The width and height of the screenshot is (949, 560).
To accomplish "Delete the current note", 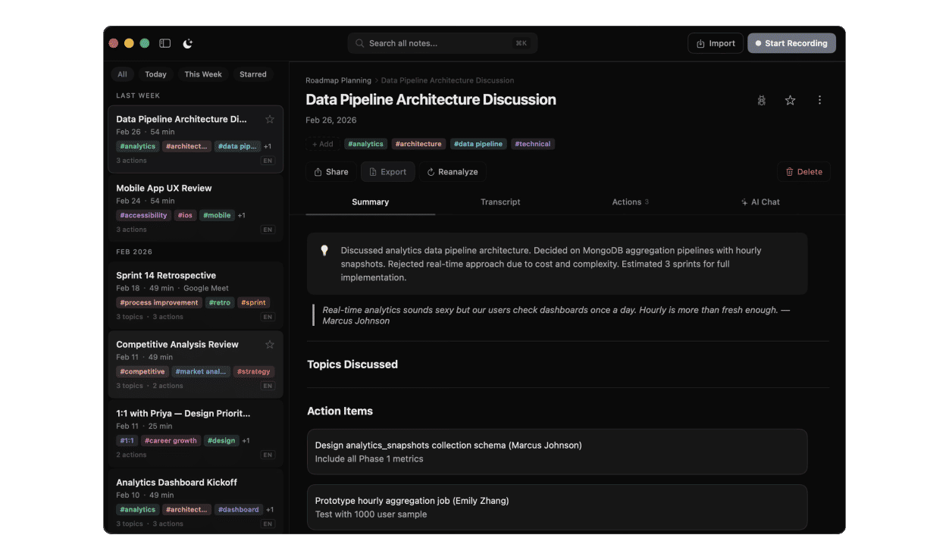I will pyautogui.click(x=803, y=172).
